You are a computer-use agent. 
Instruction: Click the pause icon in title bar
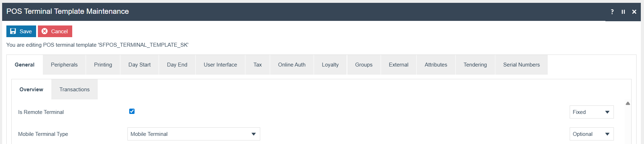tap(623, 12)
